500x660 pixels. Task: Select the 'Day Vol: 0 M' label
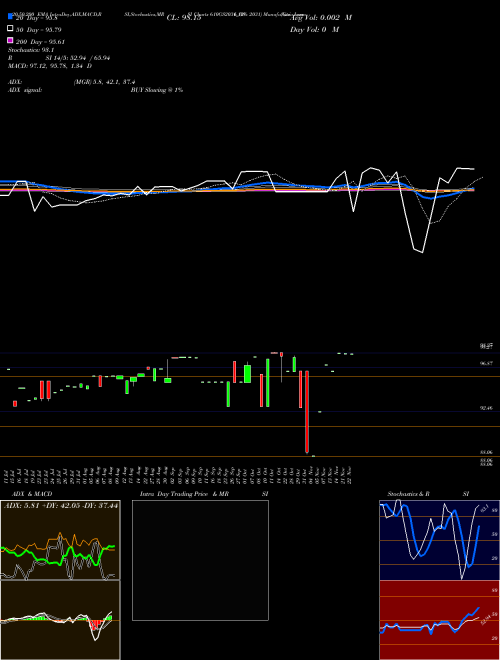(x=314, y=29)
